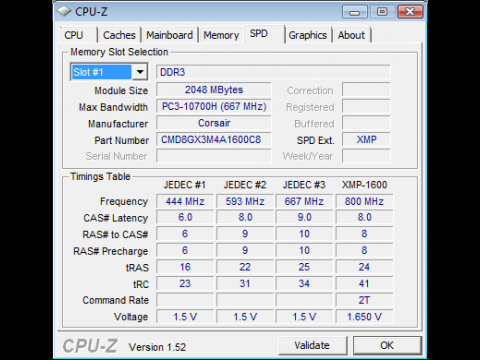
Task: Click the Corsair manufacturer value
Action: coord(214,123)
